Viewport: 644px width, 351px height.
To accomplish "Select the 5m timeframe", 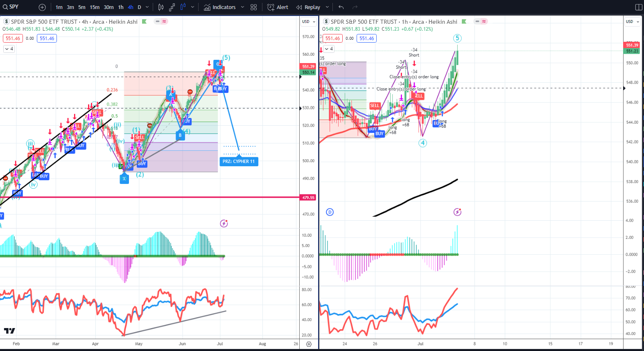I will (82, 7).
